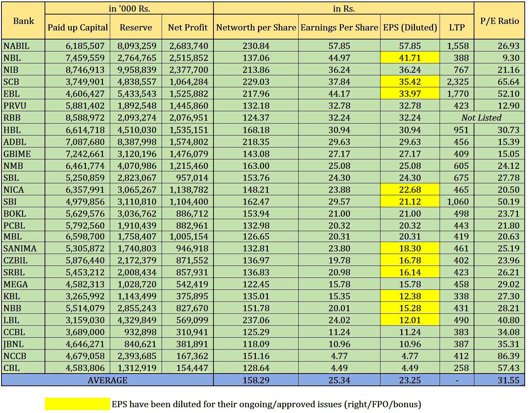Screen dimensions: 532x413
Task: Click average networth per share 158.29
Action: [256, 380]
